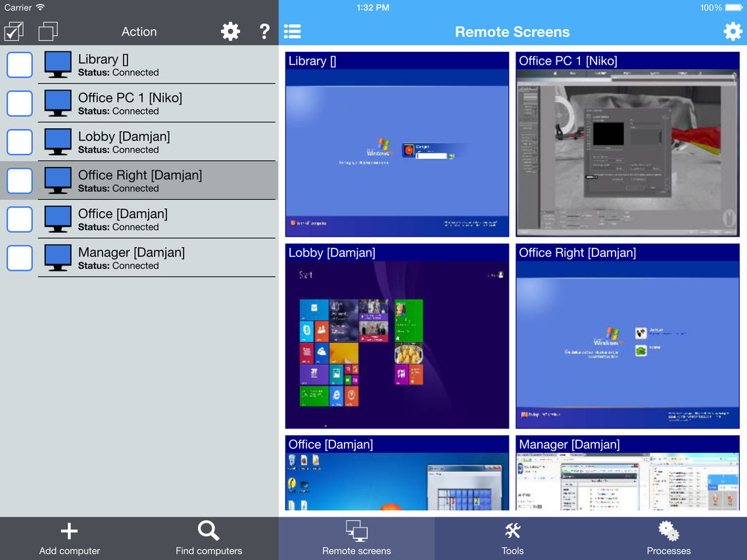The height and width of the screenshot is (560, 747).
Task: Open the Manager [Damjan] screen thumbnail
Action: pos(627,473)
